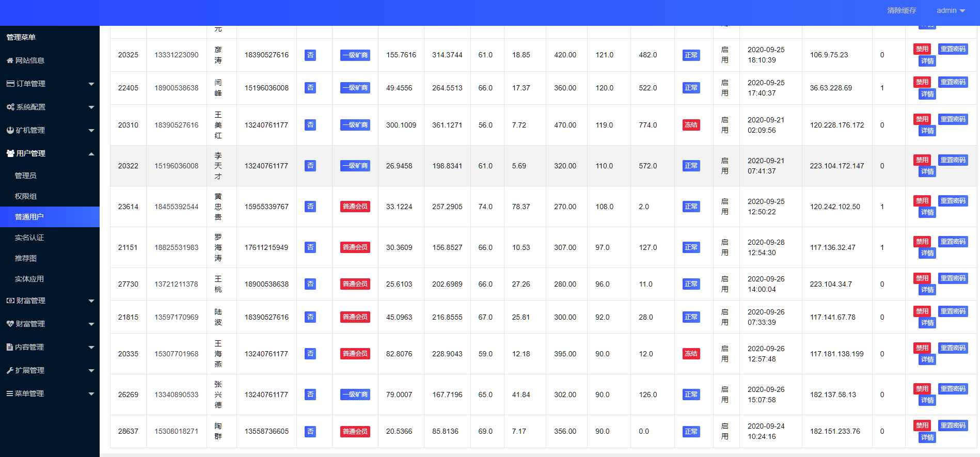
Task: Click the 矿机管理 power icon
Action: (x=10, y=130)
